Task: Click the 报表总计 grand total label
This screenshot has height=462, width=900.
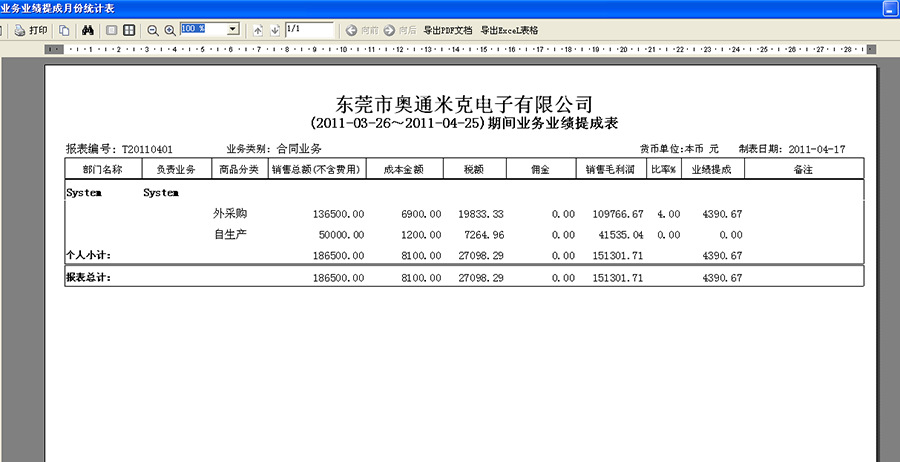Action: (x=88, y=277)
